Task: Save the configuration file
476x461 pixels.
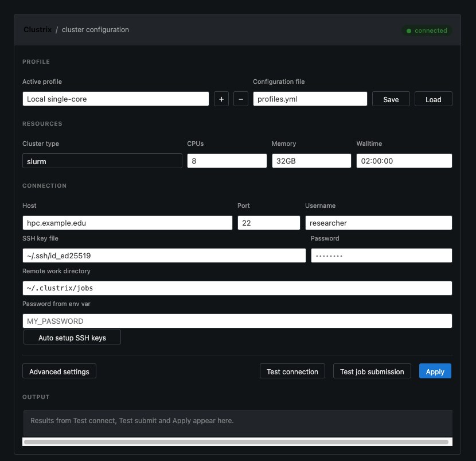Action: click(x=391, y=99)
